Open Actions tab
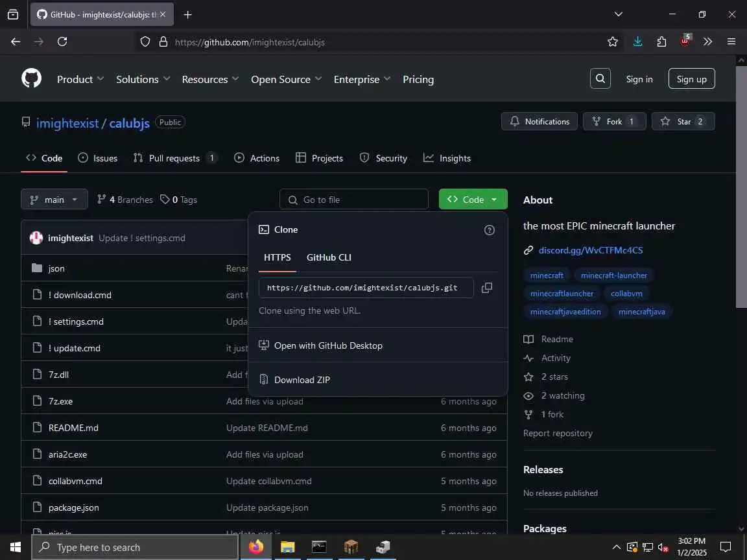747x560 pixels. [x=257, y=158]
